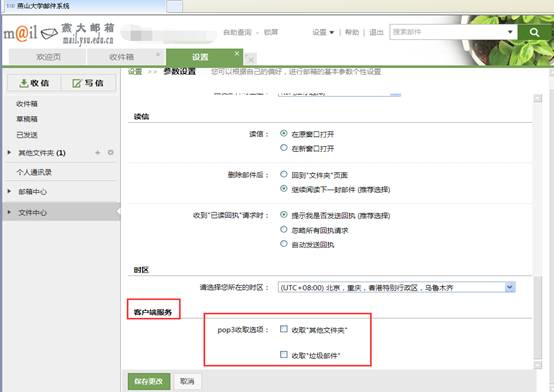Open the search box dropdown arrow

pyautogui.click(x=510, y=32)
